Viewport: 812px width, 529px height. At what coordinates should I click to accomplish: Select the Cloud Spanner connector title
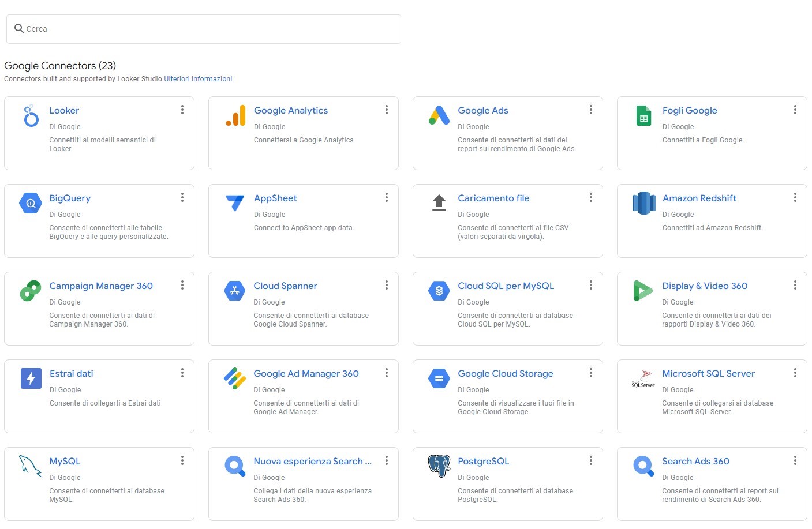coord(285,286)
